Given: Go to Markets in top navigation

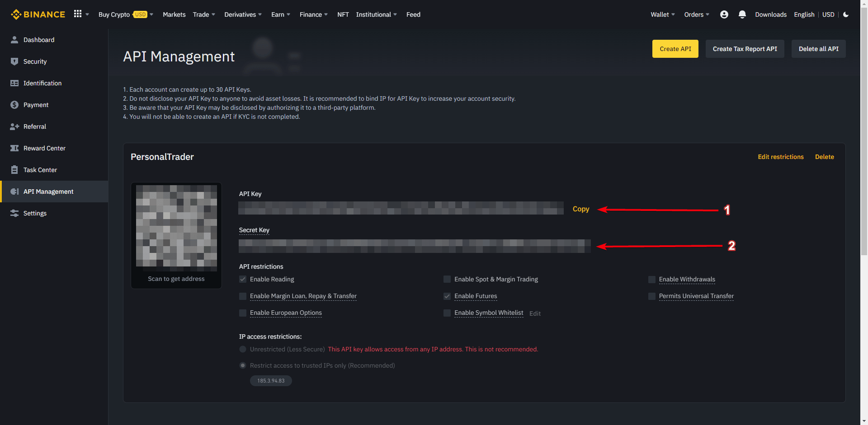Looking at the screenshot, I should tap(174, 14).
